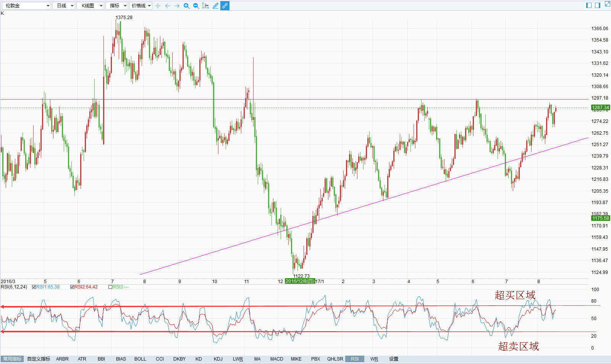This screenshot has width=611, height=364.
Task: Select the BBI indicator
Action: pos(101,359)
